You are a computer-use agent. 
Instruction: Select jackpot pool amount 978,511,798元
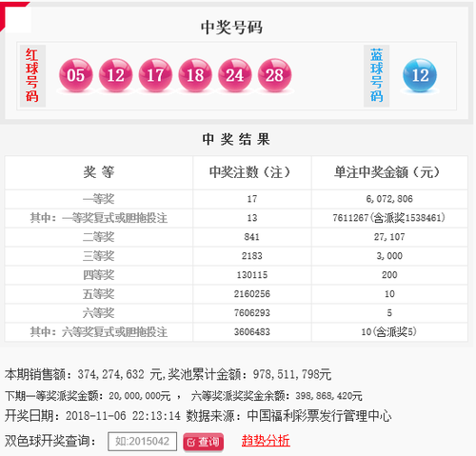click(292, 374)
